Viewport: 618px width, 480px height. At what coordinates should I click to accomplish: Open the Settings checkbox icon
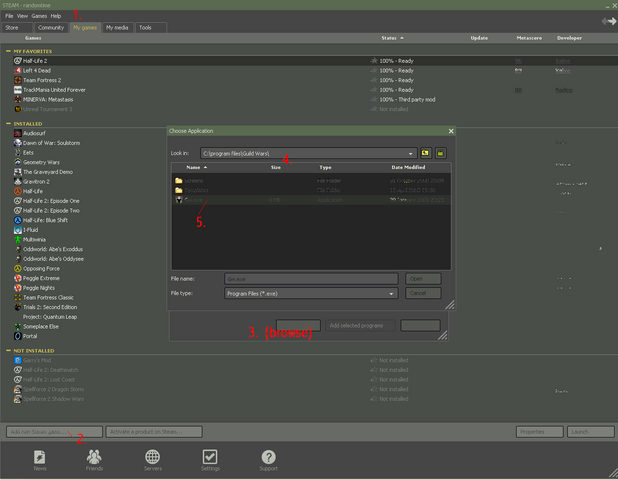click(210, 457)
